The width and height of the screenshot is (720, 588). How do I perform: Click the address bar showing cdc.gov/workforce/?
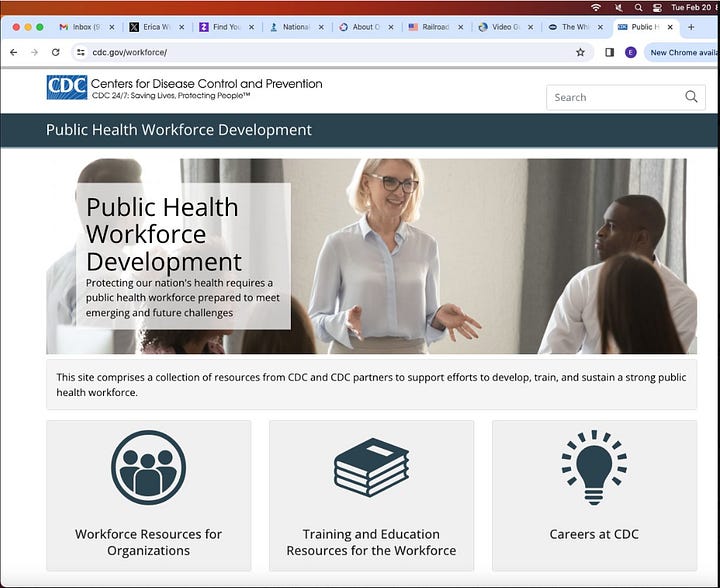click(x=333, y=52)
